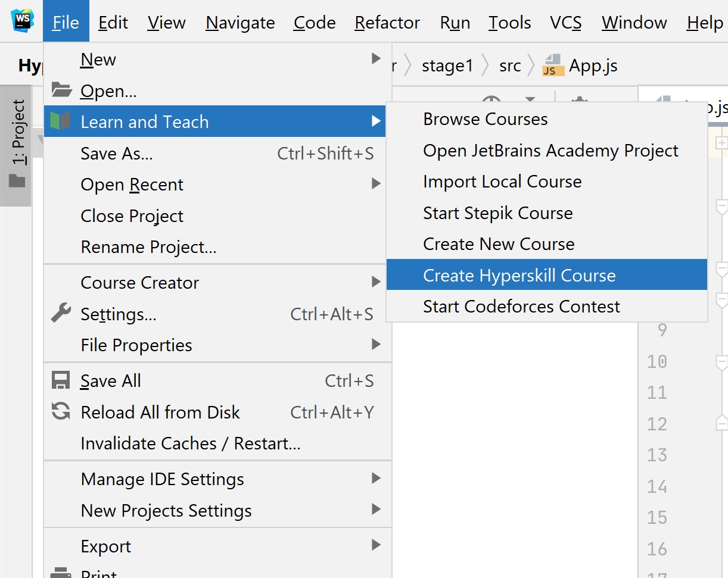Select Import Local Course

tap(547, 181)
